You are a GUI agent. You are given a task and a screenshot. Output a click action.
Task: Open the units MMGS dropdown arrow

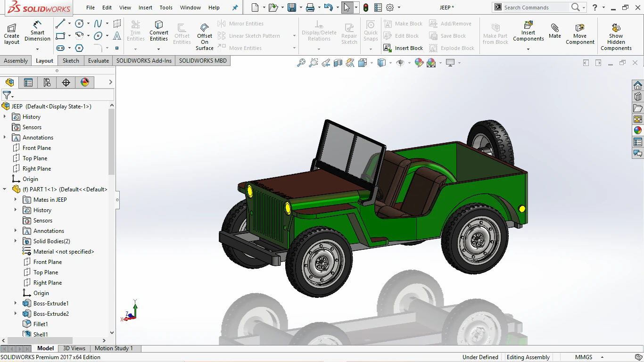pos(602,357)
